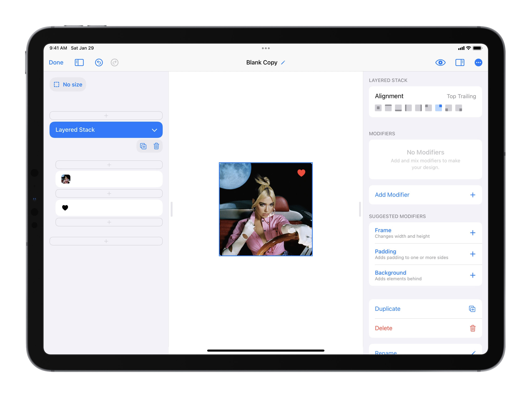Image resolution: width=532 pixels, height=398 pixels.
Task: Add the suggested Frame modifier
Action: click(472, 233)
